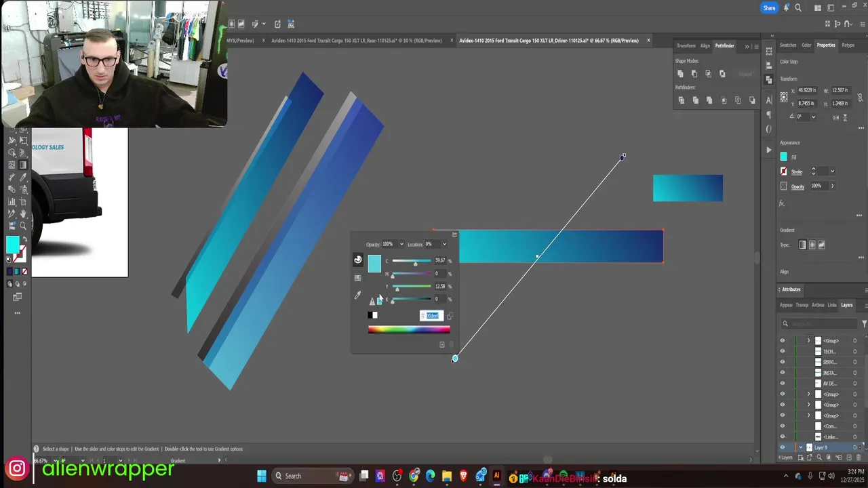Collapse the Layer 9 disclosure arrow
The width and height of the screenshot is (868, 488).
click(801, 447)
